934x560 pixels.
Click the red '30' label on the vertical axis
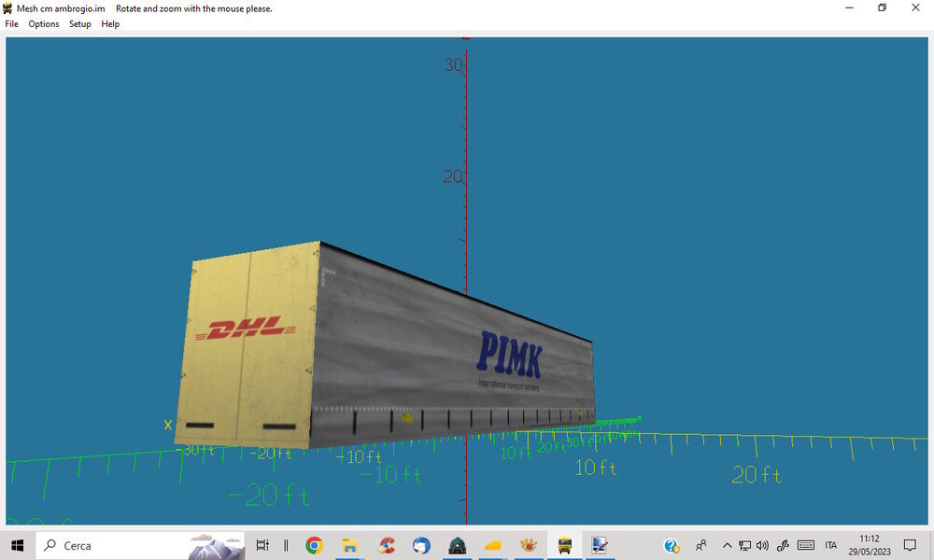point(453,64)
